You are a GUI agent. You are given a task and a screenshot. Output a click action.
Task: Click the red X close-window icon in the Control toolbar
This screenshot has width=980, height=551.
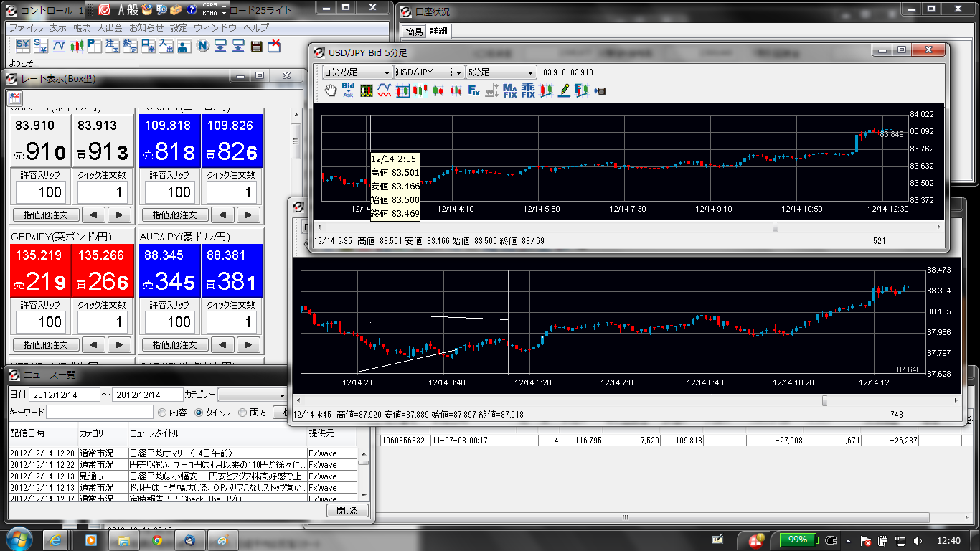[x=274, y=46]
